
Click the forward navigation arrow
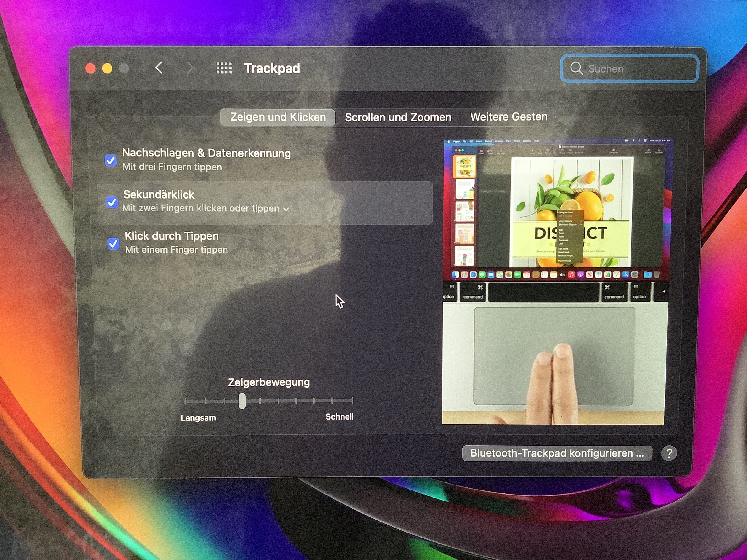click(x=190, y=68)
